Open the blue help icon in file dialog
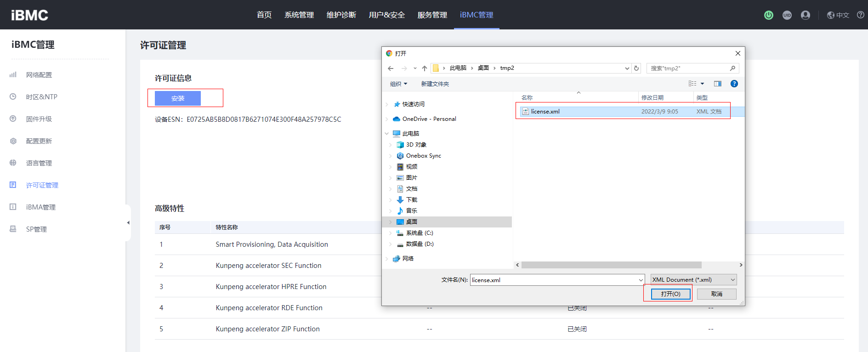Image resolution: width=868 pixels, height=352 pixels. pos(734,84)
